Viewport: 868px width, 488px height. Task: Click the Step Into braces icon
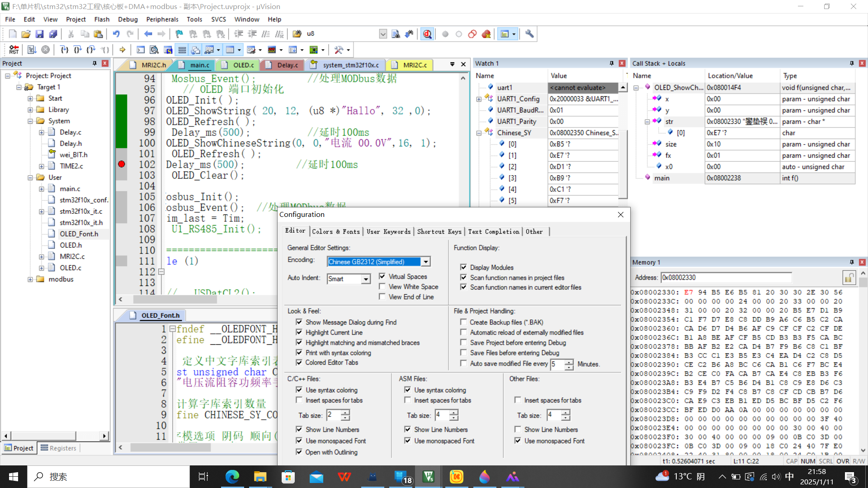[x=64, y=50]
